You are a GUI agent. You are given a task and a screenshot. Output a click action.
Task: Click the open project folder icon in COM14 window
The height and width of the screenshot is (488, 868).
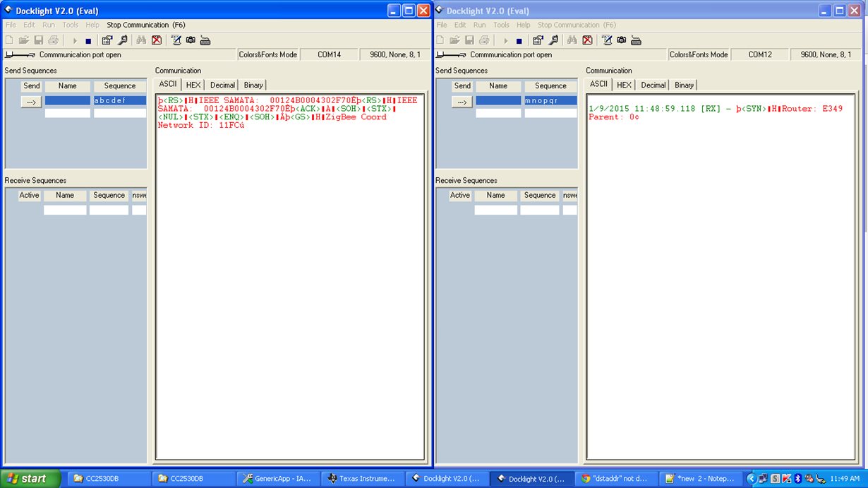pos(24,40)
